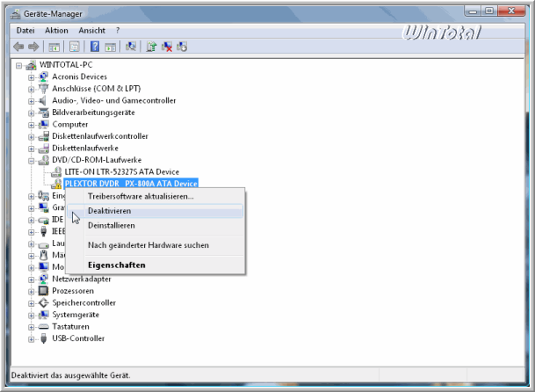Image resolution: width=535 pixels, height=392 pixels.
Task: Choose Nach geänderter Hardware suchen
Action: (x=155, y=245)
